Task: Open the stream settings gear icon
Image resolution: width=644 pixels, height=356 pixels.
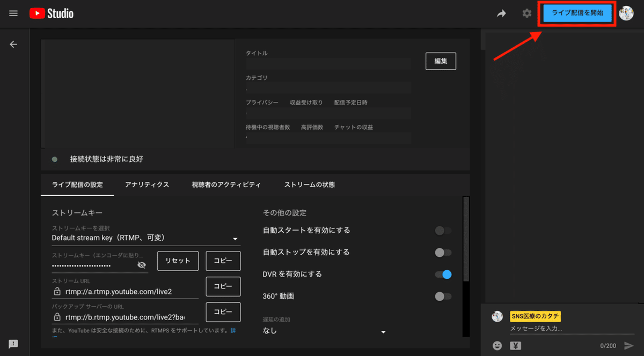Action: (x=526, y=13)
